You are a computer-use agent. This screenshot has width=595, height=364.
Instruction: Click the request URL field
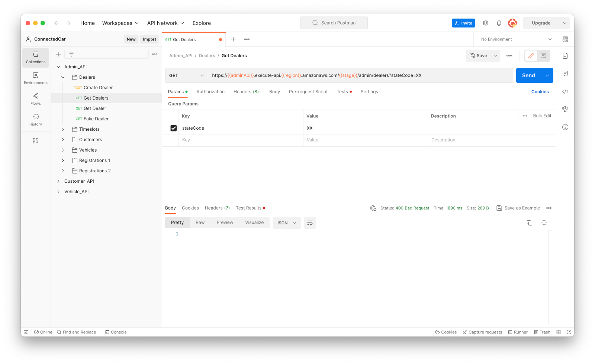[x=360, y=75]
